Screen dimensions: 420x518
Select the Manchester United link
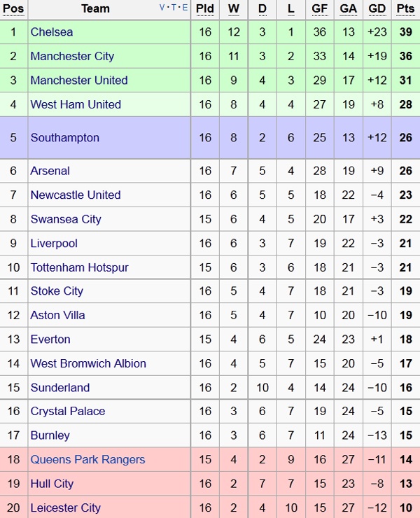point(79,80)
